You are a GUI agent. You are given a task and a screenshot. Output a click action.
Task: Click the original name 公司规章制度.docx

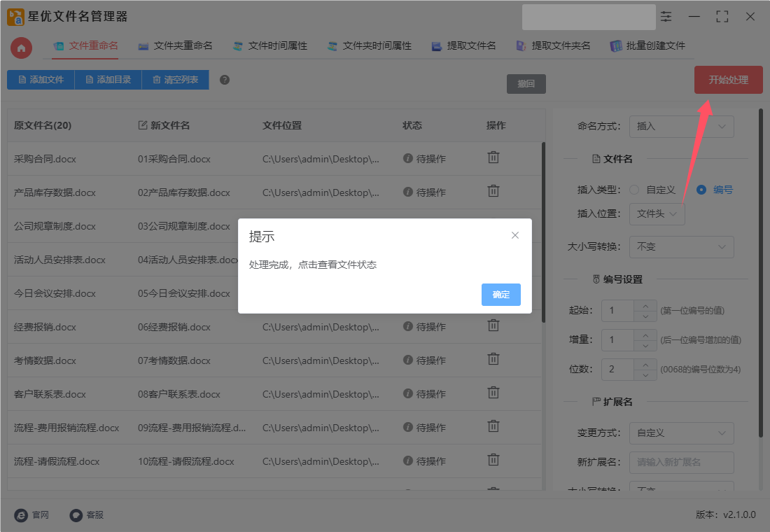pyautogui.click(x=55, y=227)
